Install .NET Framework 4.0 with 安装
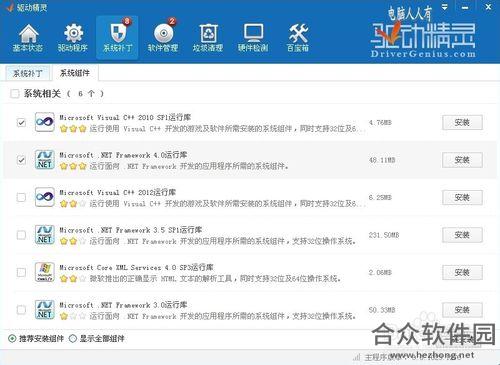Screen dimensions: 500x365 (x=462, y=160)
